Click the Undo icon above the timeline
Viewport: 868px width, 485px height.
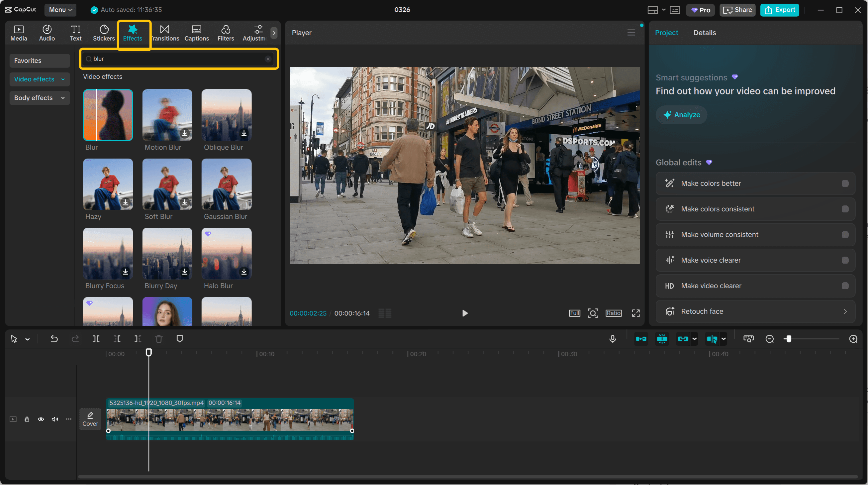[54, 339]
